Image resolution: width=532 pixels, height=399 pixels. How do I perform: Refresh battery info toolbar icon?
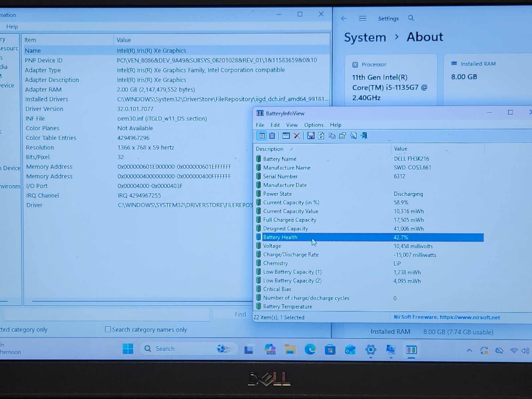(x=321, y=136)
